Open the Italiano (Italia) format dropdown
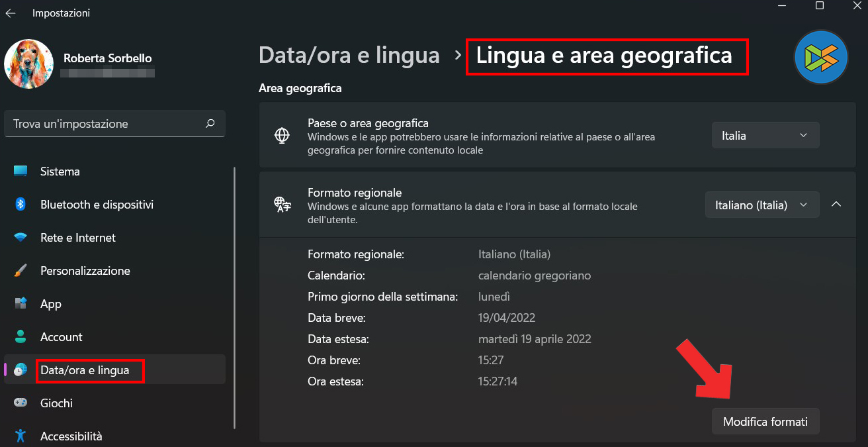Screen dimensions: 868x447 [762, 205]
